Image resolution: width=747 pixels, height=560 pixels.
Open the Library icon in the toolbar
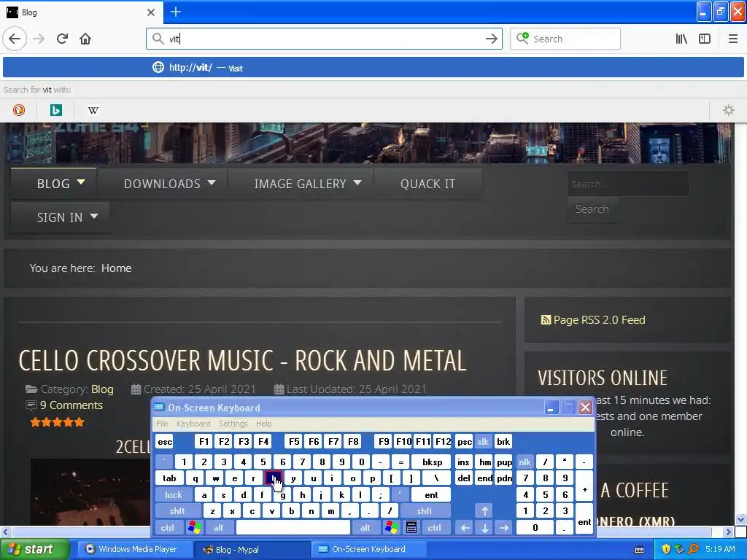pos(681,39)
